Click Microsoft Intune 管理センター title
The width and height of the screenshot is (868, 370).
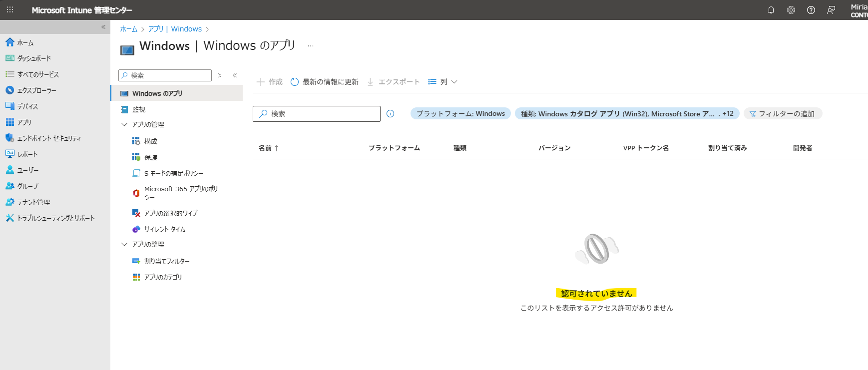pos(82,10)
